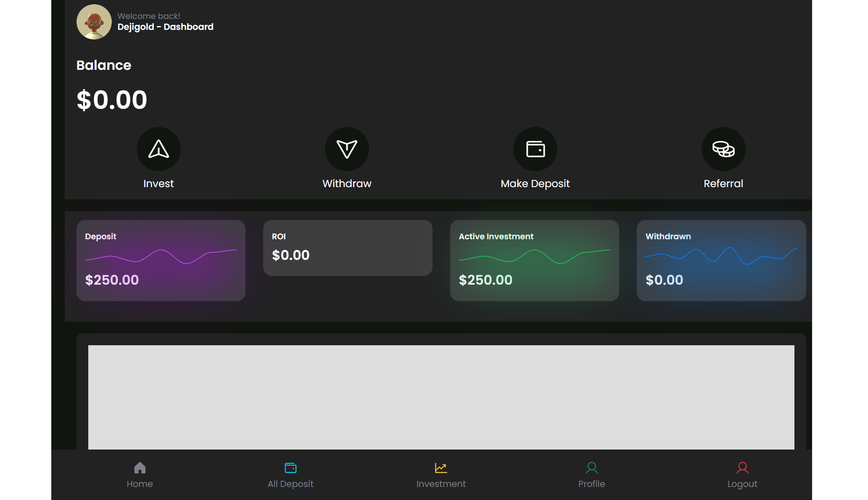The image size is (868, 500).
Task: Click the user avatar picture
Action: pyautogui.click(x=94, y=22)
